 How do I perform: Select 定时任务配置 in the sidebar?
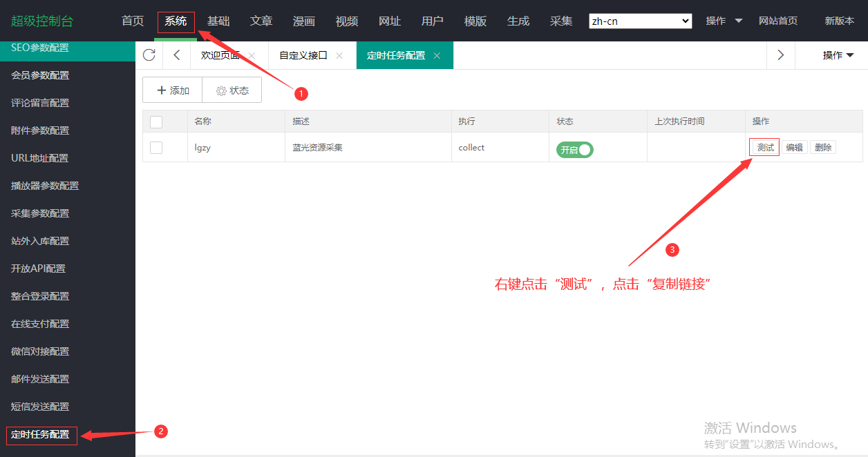point(40,434)
